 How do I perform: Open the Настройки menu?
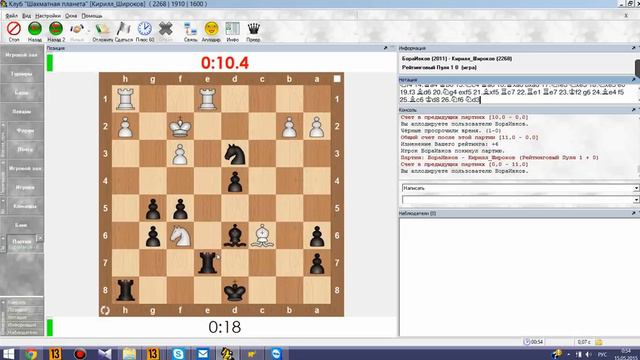click(48, 16)
